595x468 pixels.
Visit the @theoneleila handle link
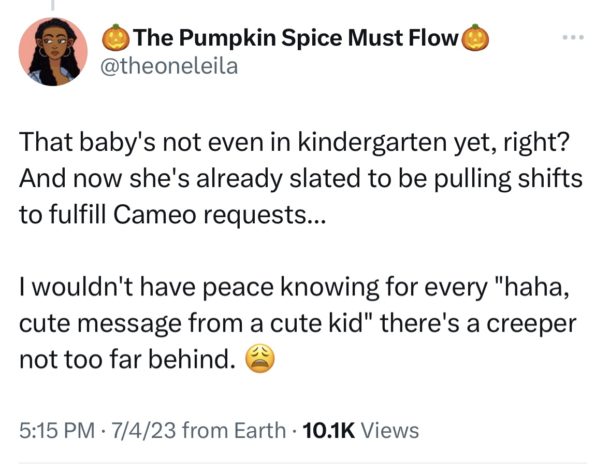click(169, 66)
